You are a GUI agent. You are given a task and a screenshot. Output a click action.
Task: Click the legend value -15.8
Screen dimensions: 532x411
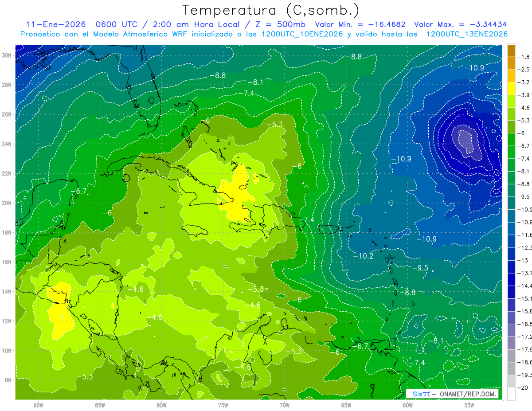[525, 311]
